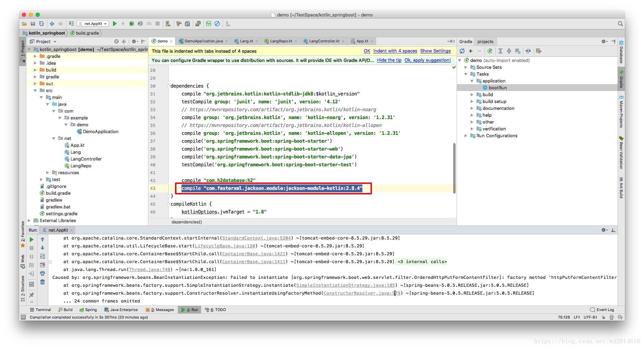Select bootRun task in Gradle tree

point(497,88)
